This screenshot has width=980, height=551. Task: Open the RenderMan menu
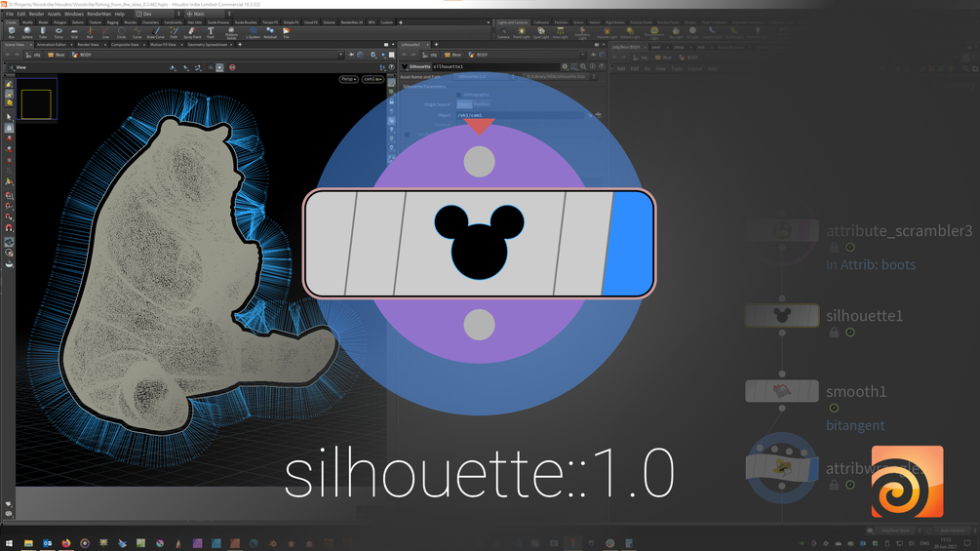coord(98,14)
